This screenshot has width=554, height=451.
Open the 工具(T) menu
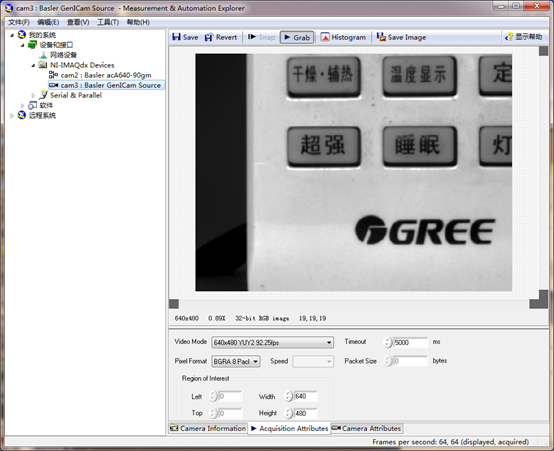[108, 22]
